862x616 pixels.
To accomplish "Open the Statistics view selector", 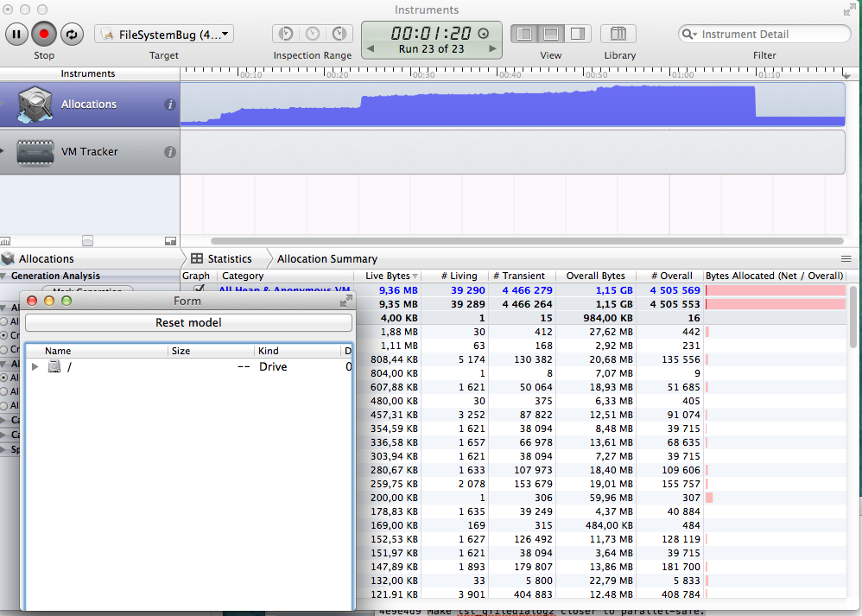I will point(222,258).
